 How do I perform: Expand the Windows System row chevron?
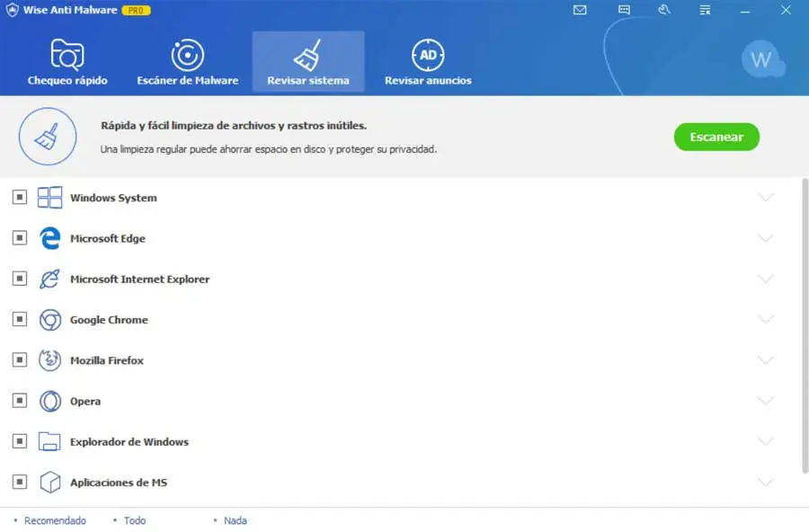pyautogui.click(x=766, y=197)
